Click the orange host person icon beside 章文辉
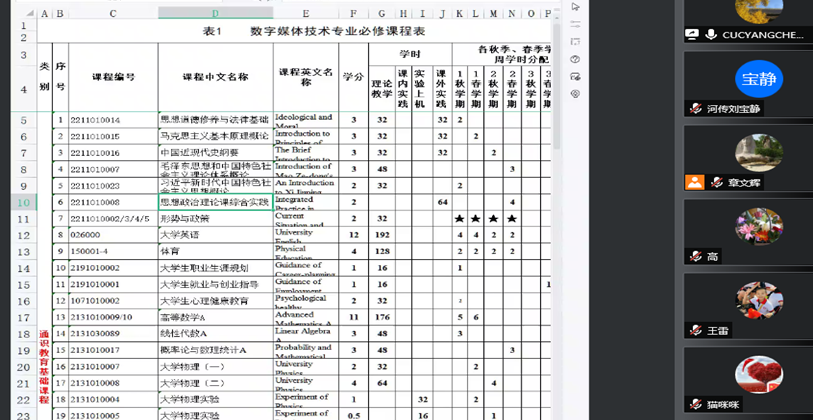 point(694,182)
